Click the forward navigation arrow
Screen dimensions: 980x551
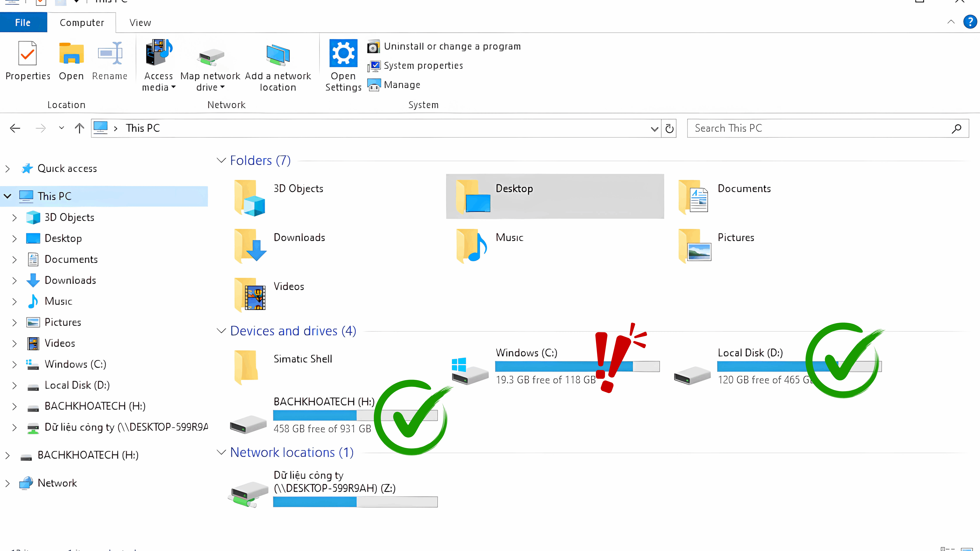pos(40,128)
